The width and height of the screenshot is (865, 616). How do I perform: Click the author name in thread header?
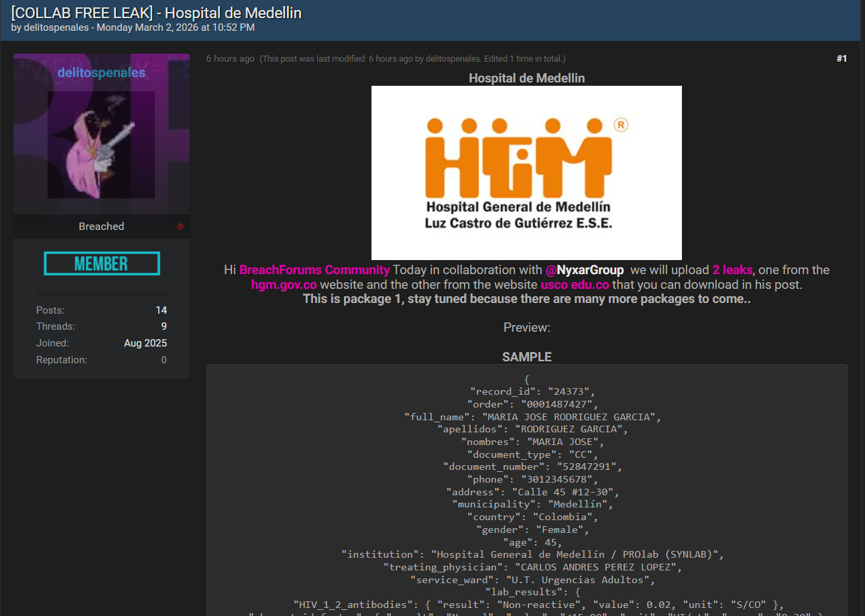[56, 27]
